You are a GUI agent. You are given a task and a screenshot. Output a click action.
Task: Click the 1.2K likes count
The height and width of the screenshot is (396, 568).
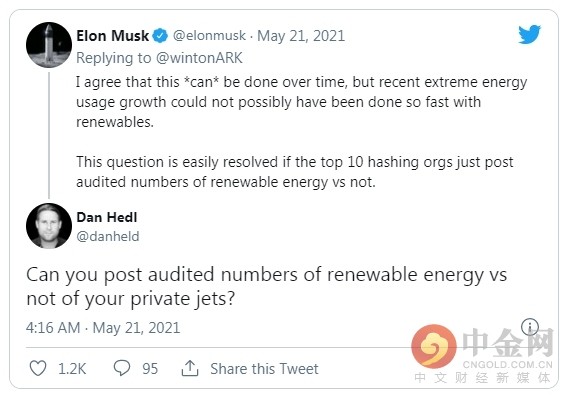point(72,369)
